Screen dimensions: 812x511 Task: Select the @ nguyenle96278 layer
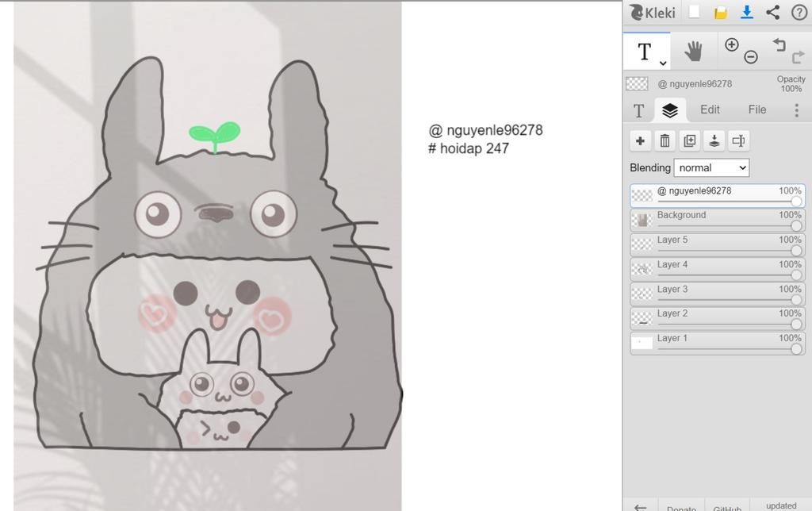pyautogui.click(x=718, y=196)
